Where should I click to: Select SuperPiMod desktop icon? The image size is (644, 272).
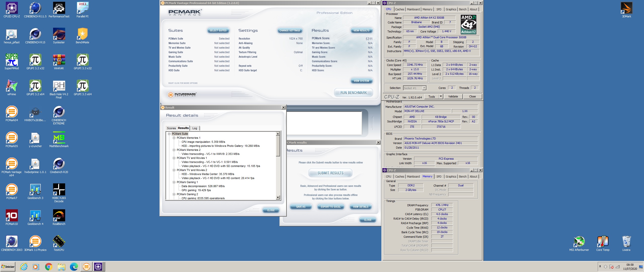12,62
